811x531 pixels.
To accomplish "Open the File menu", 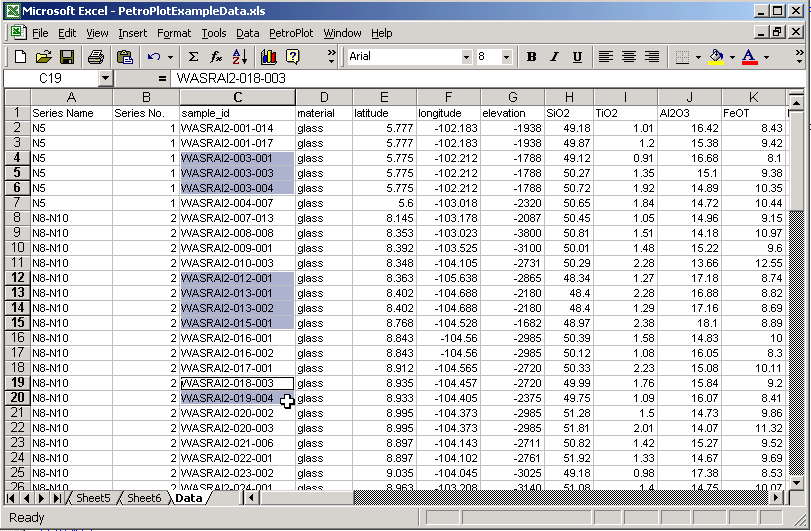I will tap(40, 34).
